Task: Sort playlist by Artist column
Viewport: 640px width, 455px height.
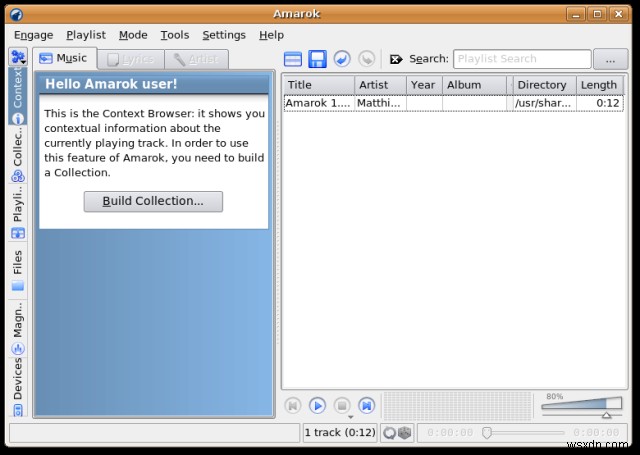Action: [x=380, y=85]
